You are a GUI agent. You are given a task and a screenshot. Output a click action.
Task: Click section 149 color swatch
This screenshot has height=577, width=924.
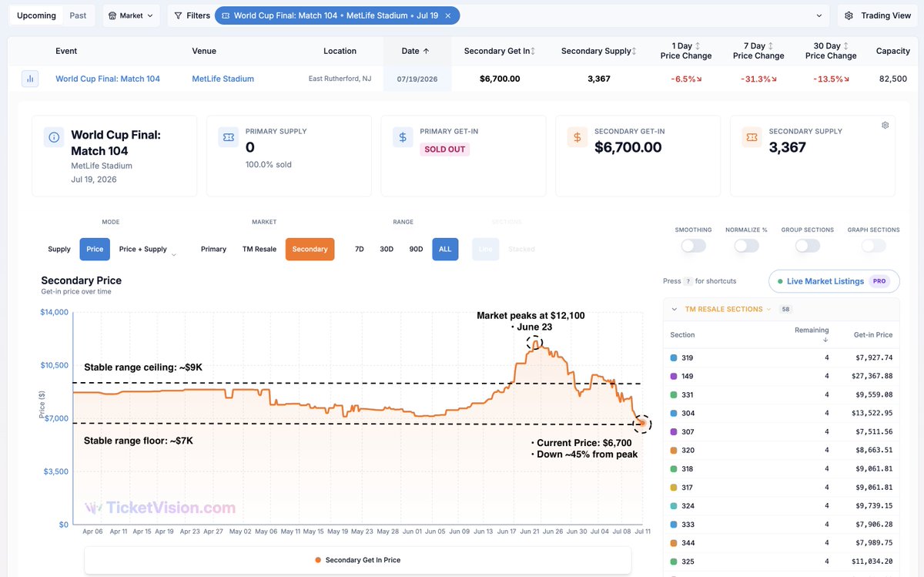click(675, 377)
